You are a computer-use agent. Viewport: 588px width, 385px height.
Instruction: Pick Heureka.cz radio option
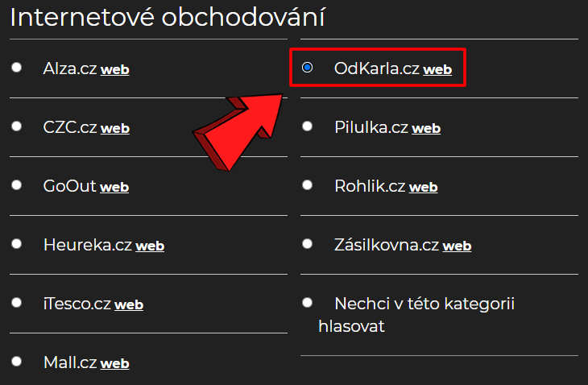point(17,244)
